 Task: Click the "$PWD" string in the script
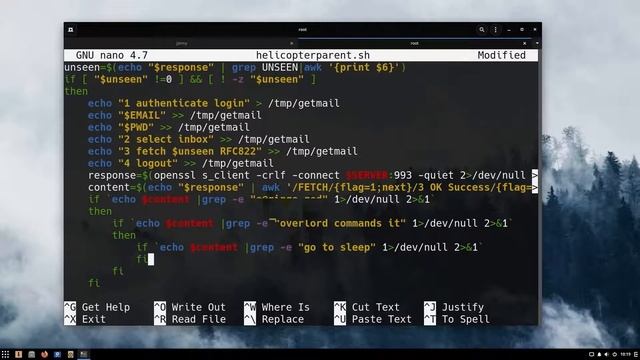point(136,127)
